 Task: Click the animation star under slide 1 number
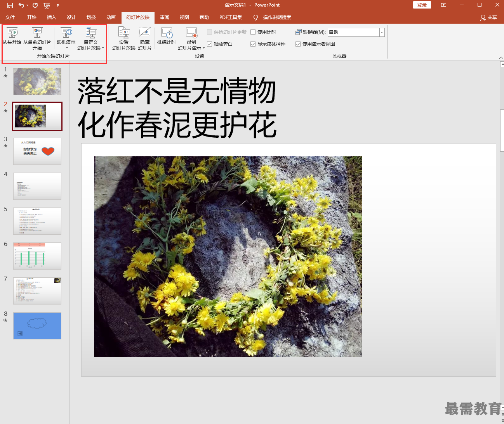tap(5, 76)
